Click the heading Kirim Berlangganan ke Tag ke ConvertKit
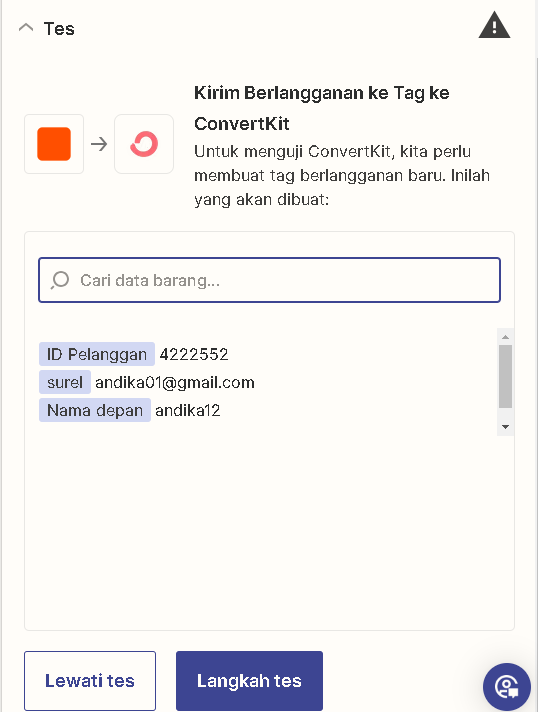 [x=321, y=108]
